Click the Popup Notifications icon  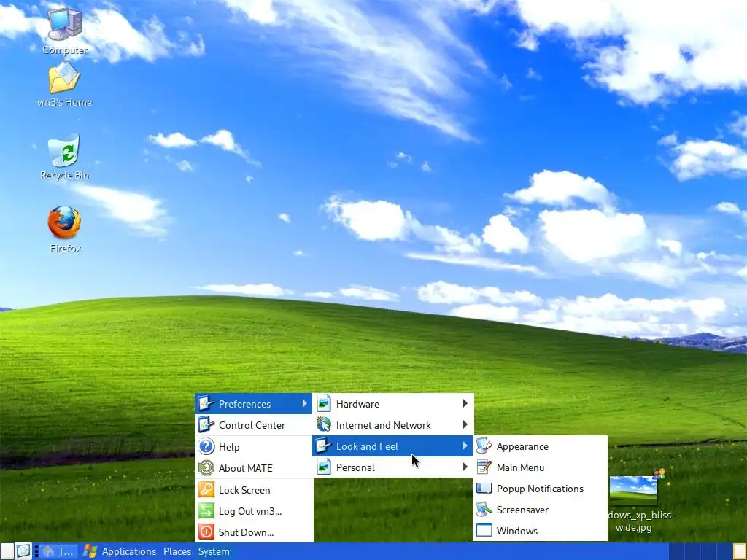(x=484, y=489)
